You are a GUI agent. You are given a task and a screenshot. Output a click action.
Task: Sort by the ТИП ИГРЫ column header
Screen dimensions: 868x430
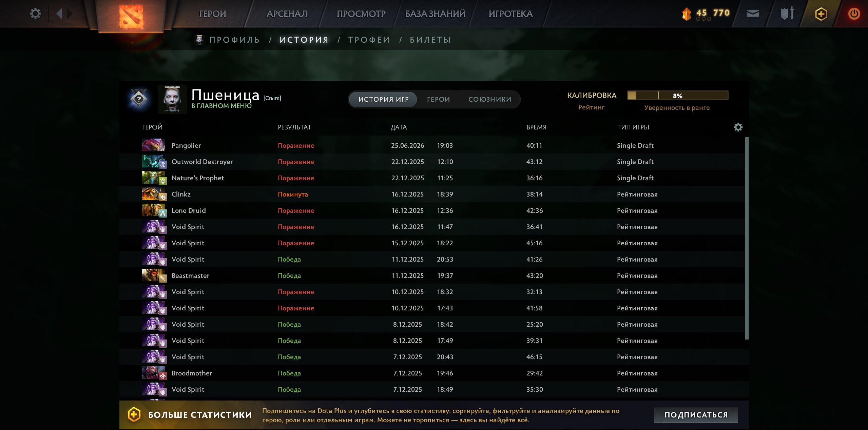click(633, 127)
